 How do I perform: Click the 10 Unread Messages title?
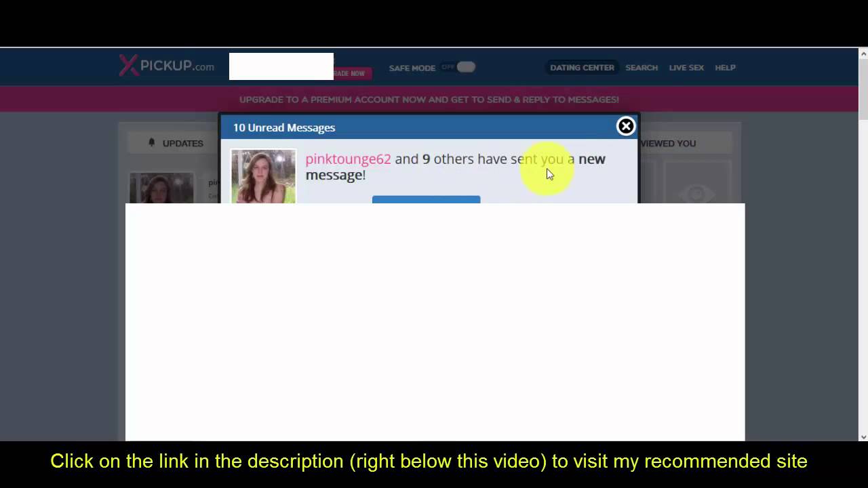coord(284,127)
